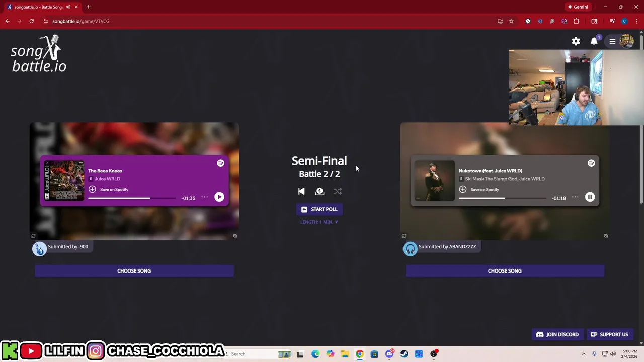Click The Bees Knees song title
Viewport: 644px width, 362px height.
point(105,171)
